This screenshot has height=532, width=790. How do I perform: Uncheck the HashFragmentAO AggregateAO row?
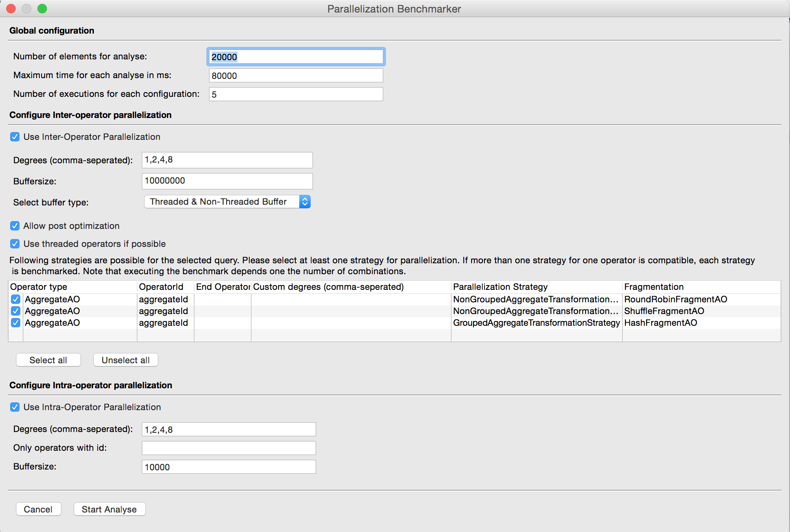[x=16, y=323]
